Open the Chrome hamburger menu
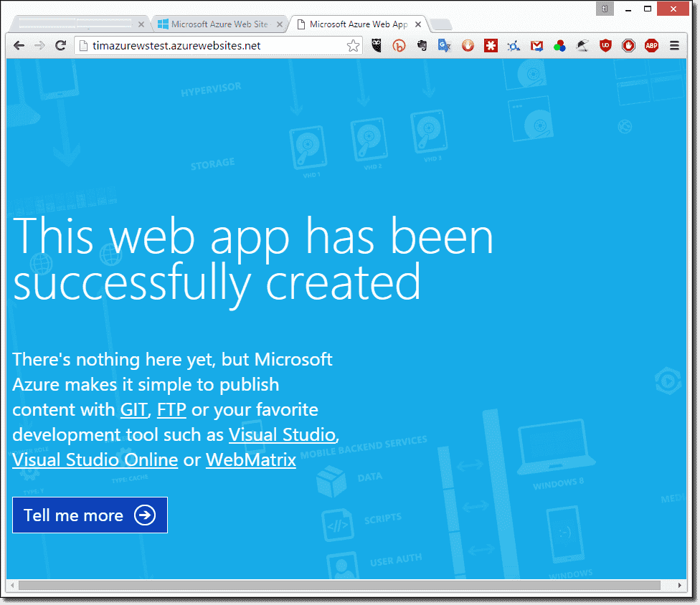 tap(675, 45)
